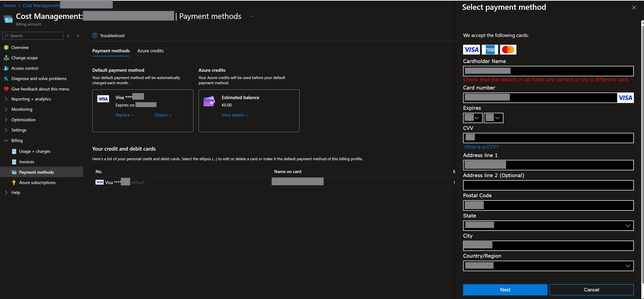Expand the Reporting + analytics section
Image resolution: width=644 pixels, height=299 pixels.
[6, 99]
